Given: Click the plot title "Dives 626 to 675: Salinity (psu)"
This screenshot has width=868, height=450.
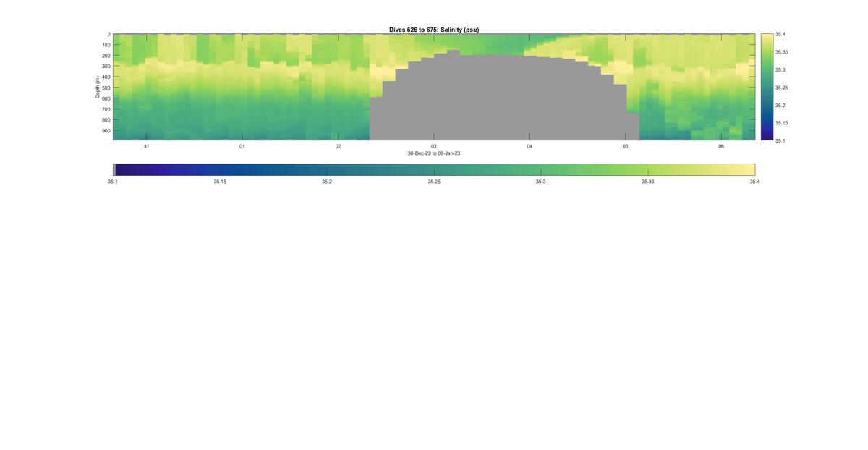Looking at the screenshot, I should [x=434, y=30].
